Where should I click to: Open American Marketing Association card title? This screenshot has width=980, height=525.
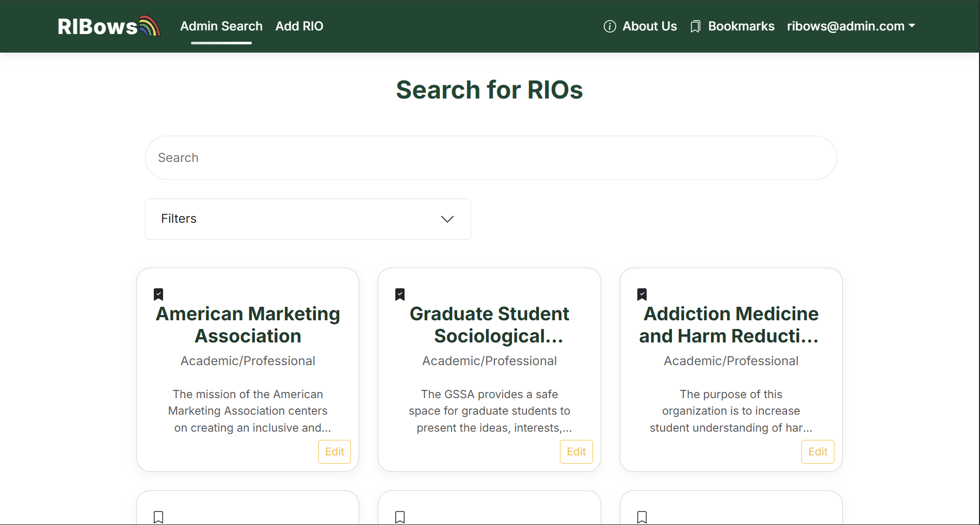point(248,325)
